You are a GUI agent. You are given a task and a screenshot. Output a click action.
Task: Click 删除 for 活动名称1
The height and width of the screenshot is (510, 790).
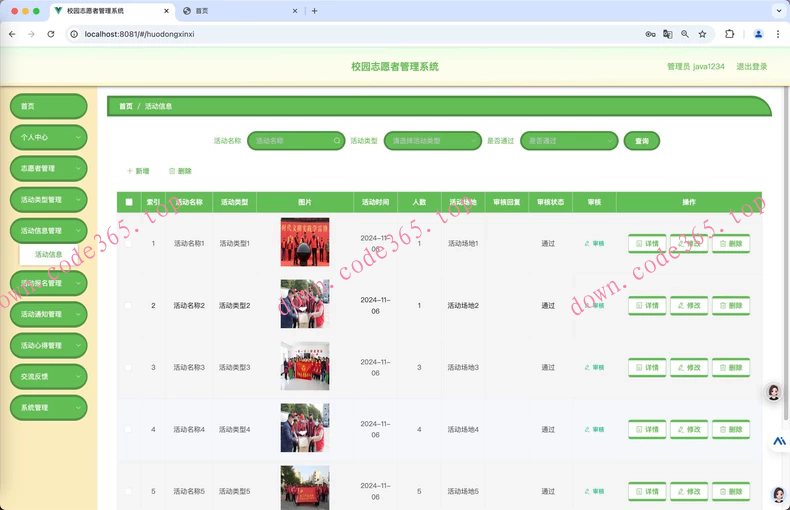point(731,243)
